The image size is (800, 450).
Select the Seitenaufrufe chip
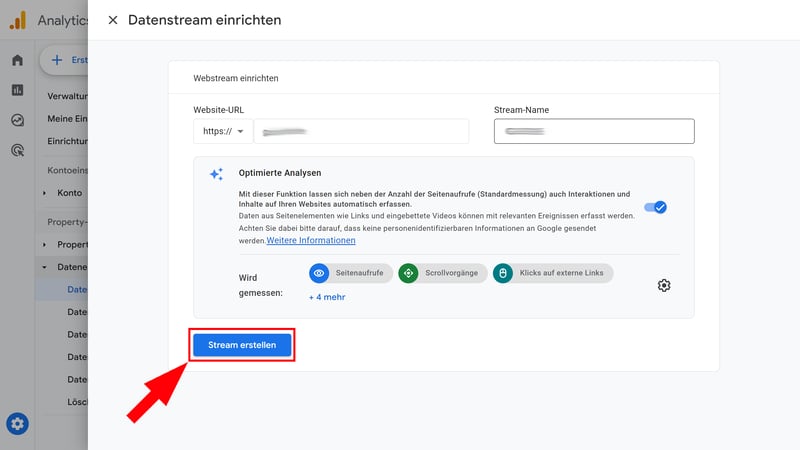tap(351, 273)
